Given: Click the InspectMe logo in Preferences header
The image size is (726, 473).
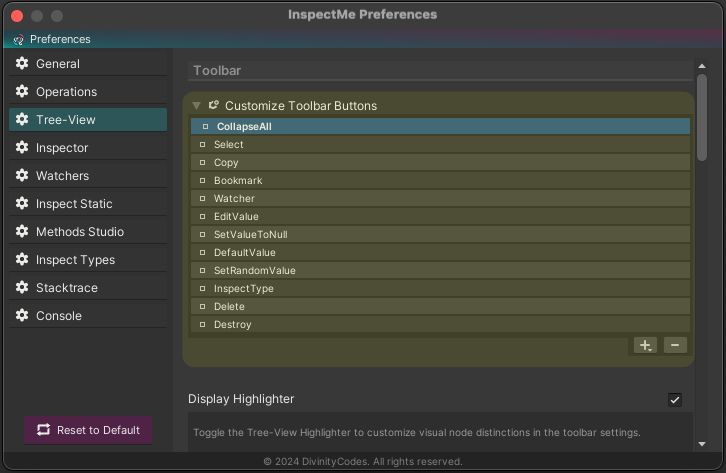Looking at the screenshot, I should (19, 40).
